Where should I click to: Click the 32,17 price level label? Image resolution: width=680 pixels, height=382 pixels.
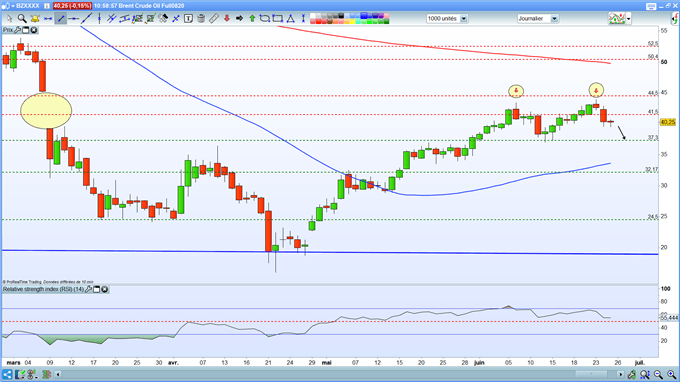click(x=651, y=169)
